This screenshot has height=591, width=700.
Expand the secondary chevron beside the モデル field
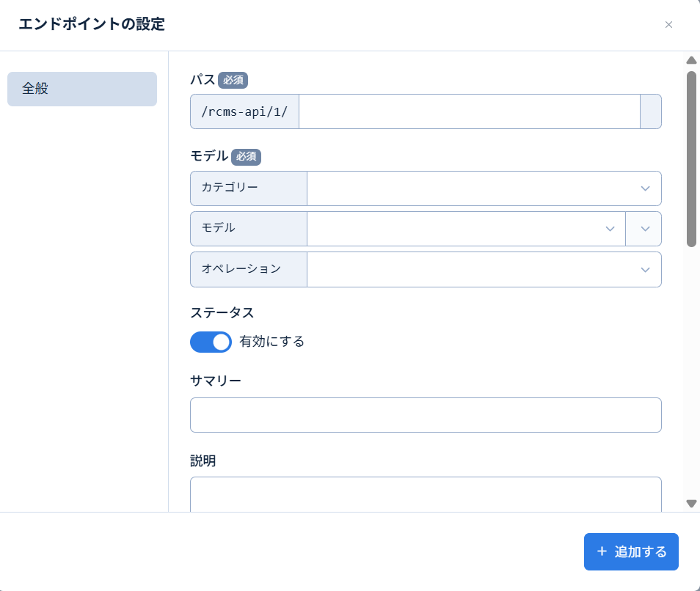(644, 228)
